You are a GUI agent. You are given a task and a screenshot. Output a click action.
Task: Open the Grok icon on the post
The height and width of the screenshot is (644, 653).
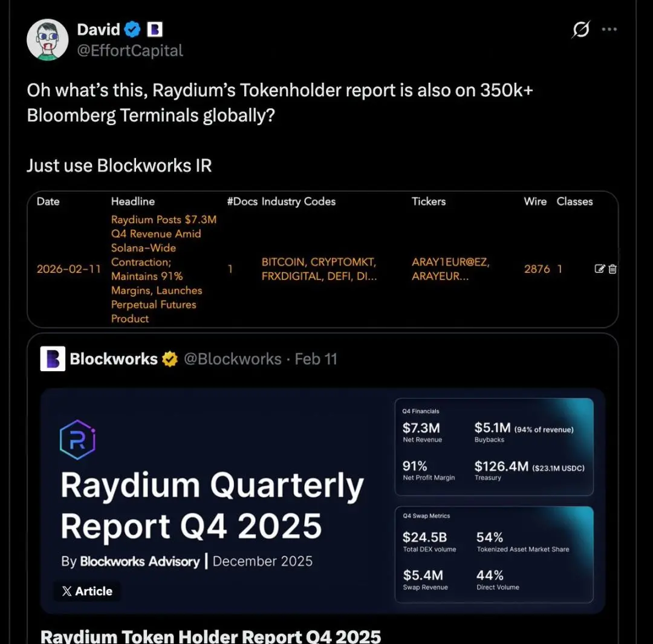580,30
